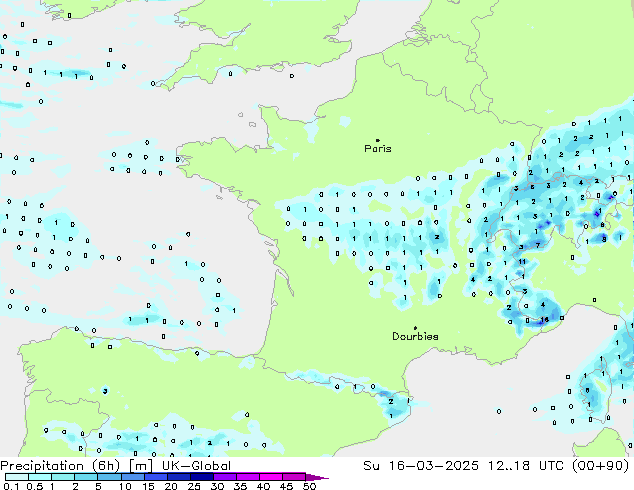This screenshot has width=634, height=490.
Task: Click the '0.5' legend value label
Action: click(x=35, y=486)
